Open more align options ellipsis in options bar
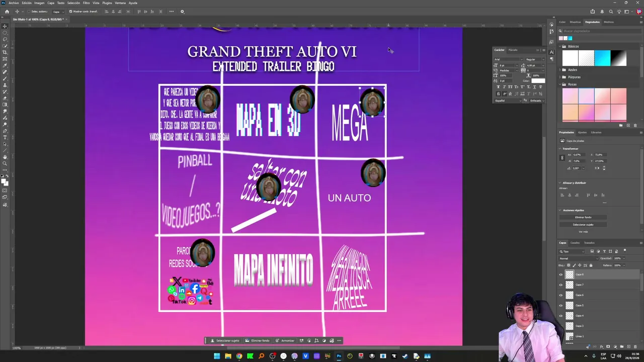 point(172,12)
